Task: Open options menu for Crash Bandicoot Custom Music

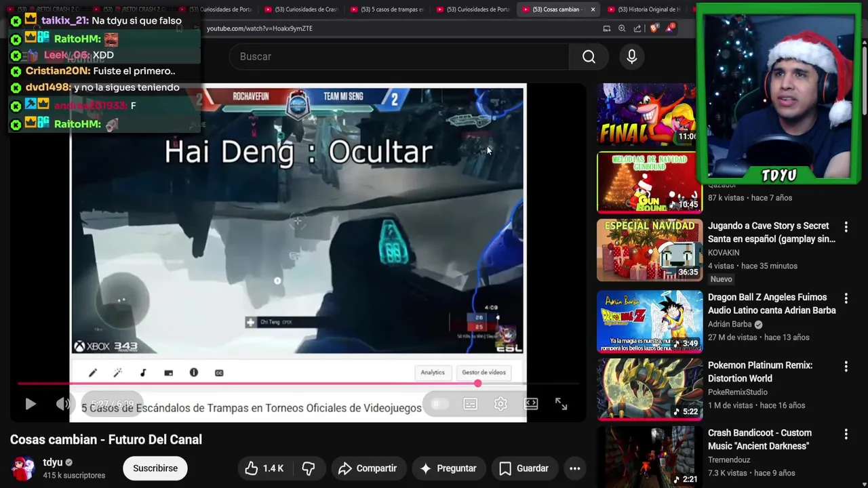Action: pos(846,434)
